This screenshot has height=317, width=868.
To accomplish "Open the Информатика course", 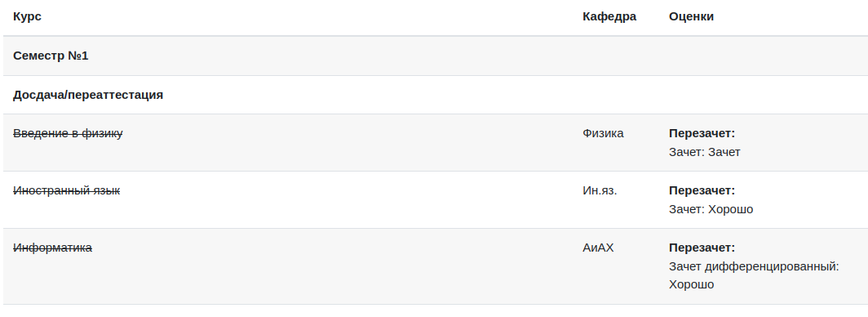I will coord(52,248).
